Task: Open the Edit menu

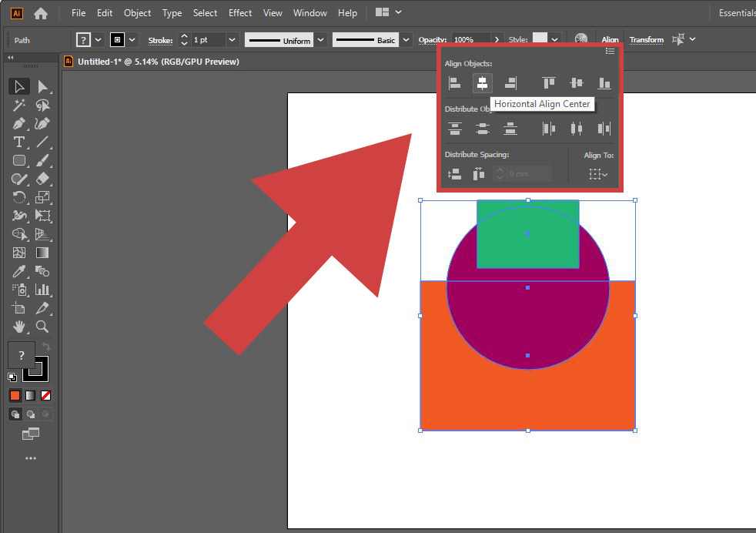Action: click(105, 13)
